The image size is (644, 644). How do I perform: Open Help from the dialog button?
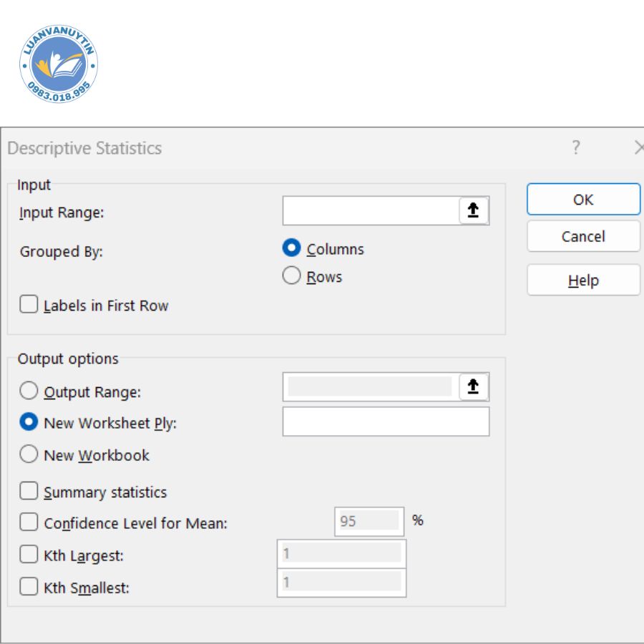[x=583, y=280]
